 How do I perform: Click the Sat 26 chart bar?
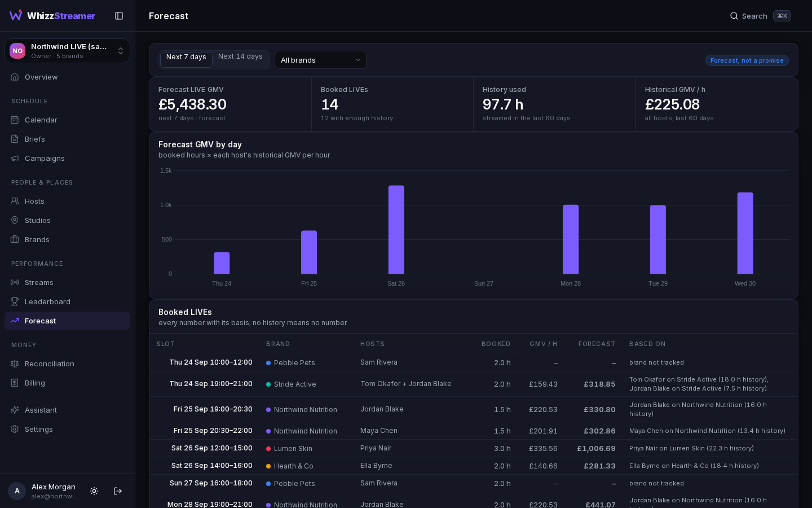pyautogui.click(x=396, y=230)
